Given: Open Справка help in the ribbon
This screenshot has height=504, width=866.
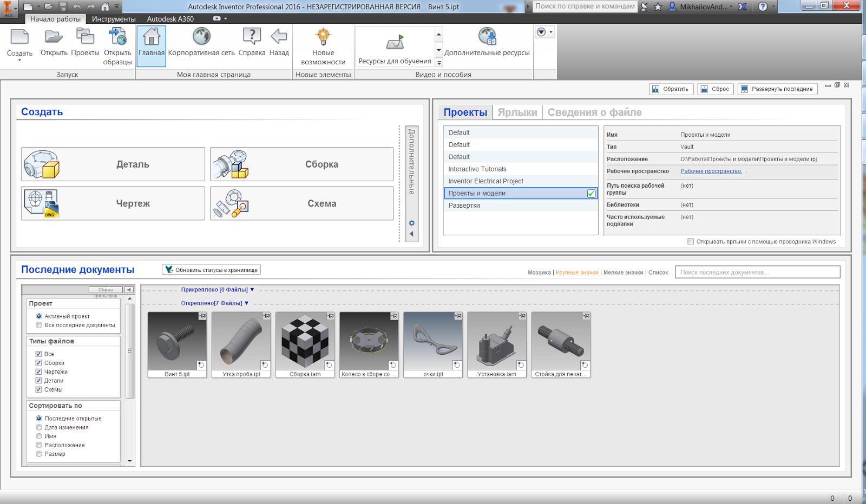Looking at the screenshot, I should tap(252, 36).
